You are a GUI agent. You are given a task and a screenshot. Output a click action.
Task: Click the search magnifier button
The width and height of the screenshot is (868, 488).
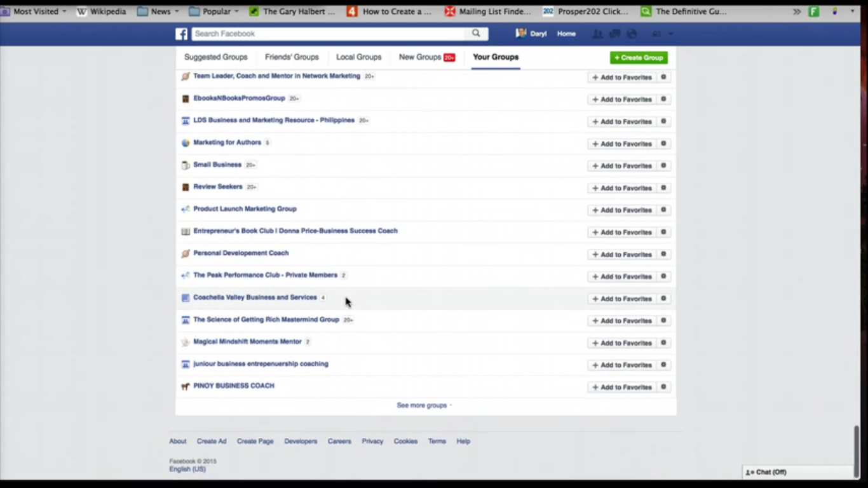[x=476, y=34]
